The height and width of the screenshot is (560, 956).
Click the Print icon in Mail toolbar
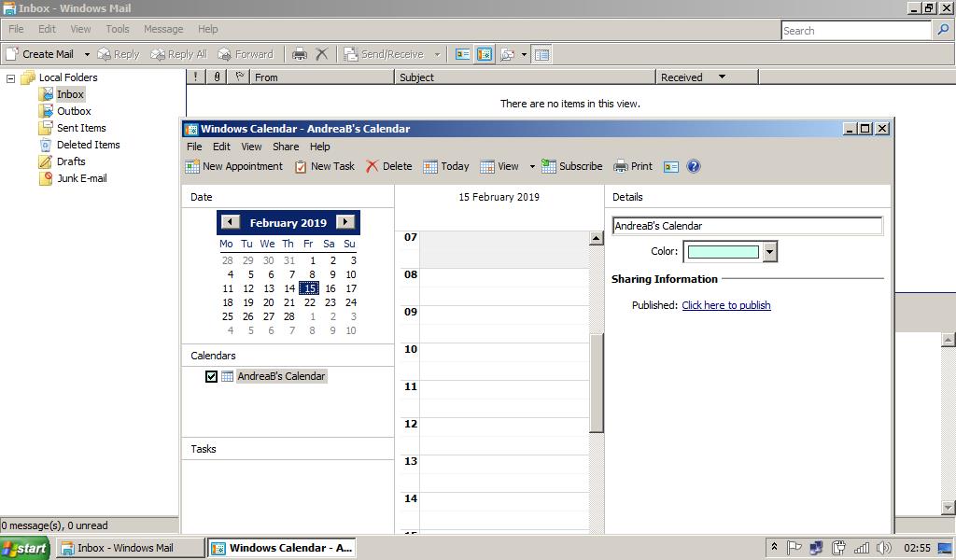(x=300, y=54)
